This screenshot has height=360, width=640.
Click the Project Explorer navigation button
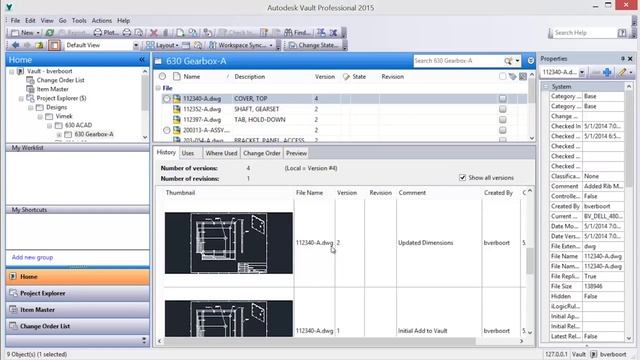point(78,293)
